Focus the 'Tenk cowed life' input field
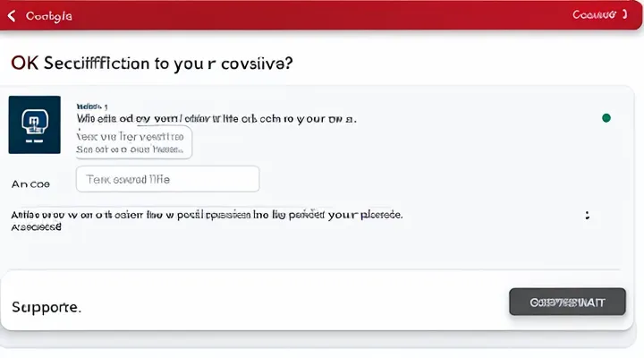Viewport: 644px width, 358px height. (167, 179)
